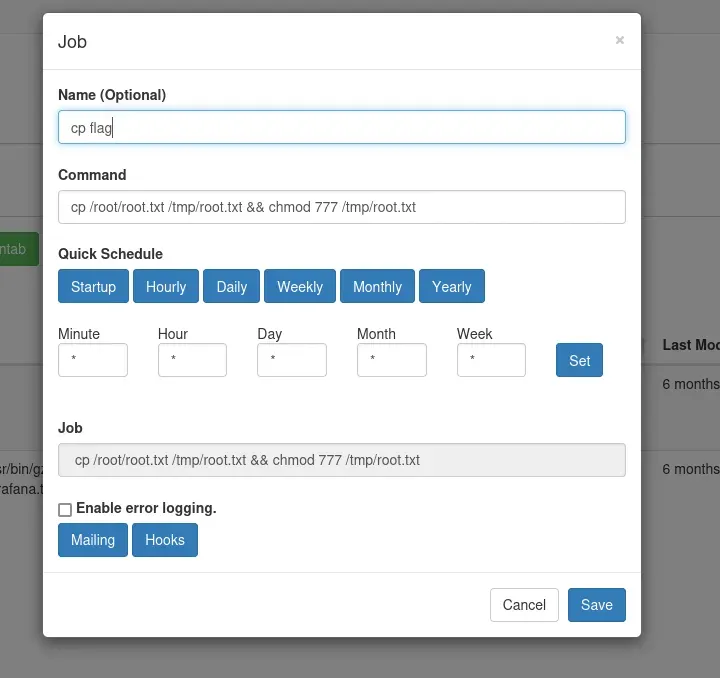Click the Minute field
720x678 pixels.
pos(93,360)
